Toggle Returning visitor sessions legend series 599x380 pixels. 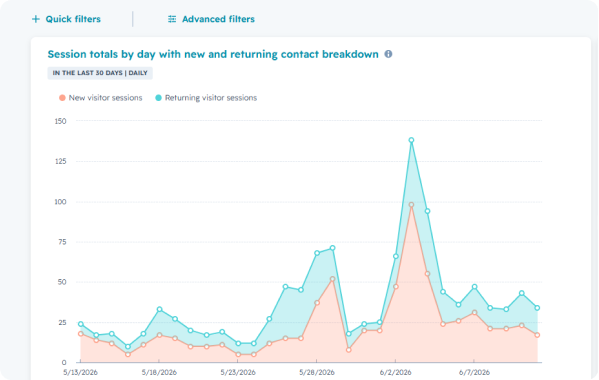tap(206, 98)
